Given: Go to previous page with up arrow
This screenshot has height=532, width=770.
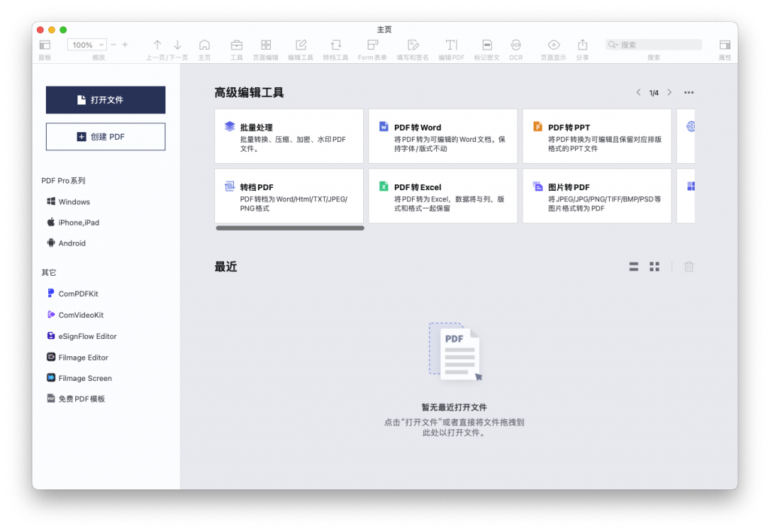Looking at the screenshot, I should [157, 44].
